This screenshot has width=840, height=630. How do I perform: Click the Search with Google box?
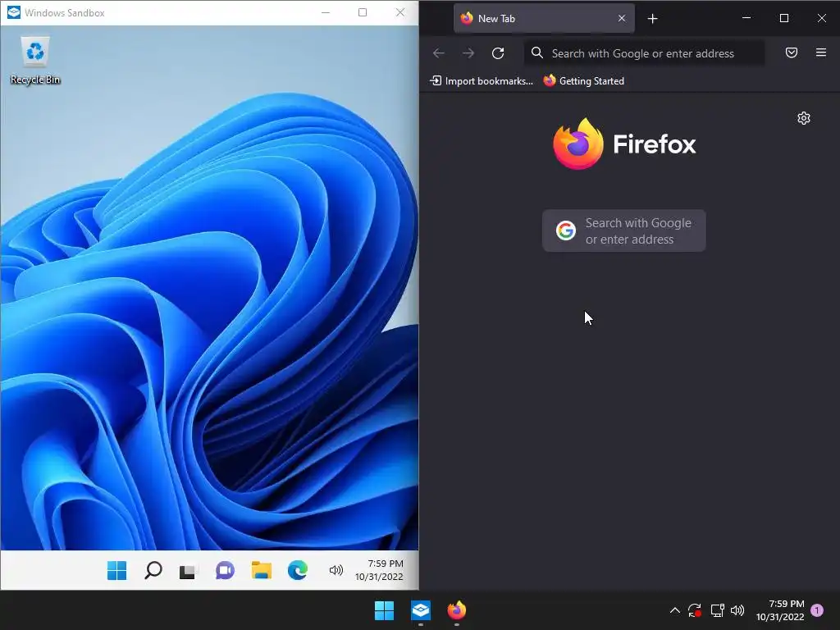[x=624, y=231]
